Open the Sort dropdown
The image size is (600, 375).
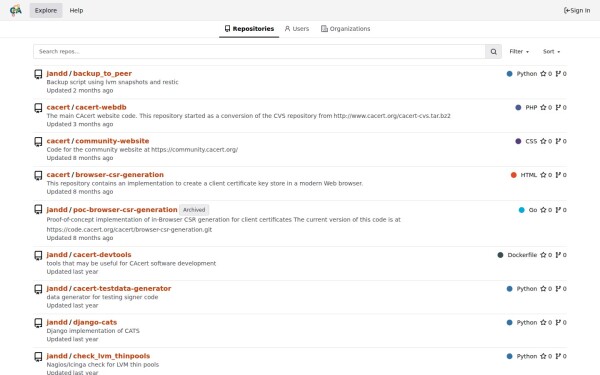pyautogui.click(x=551, y=52)
